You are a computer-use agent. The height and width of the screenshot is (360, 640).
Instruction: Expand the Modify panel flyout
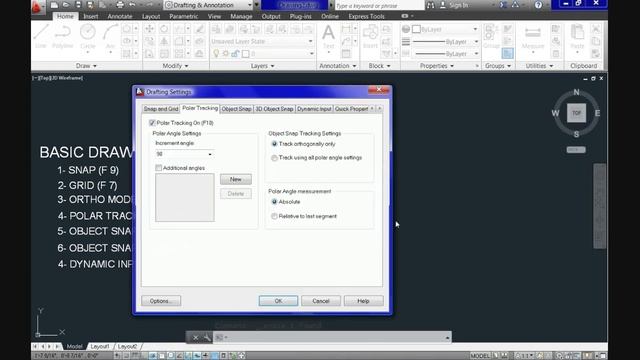coord(175,66)
